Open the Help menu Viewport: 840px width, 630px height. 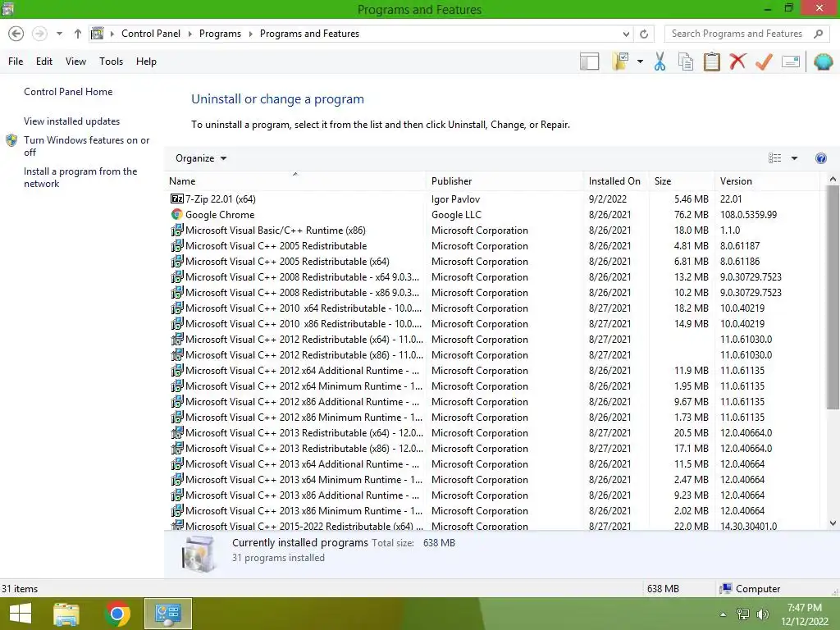(x=146, y=62)
